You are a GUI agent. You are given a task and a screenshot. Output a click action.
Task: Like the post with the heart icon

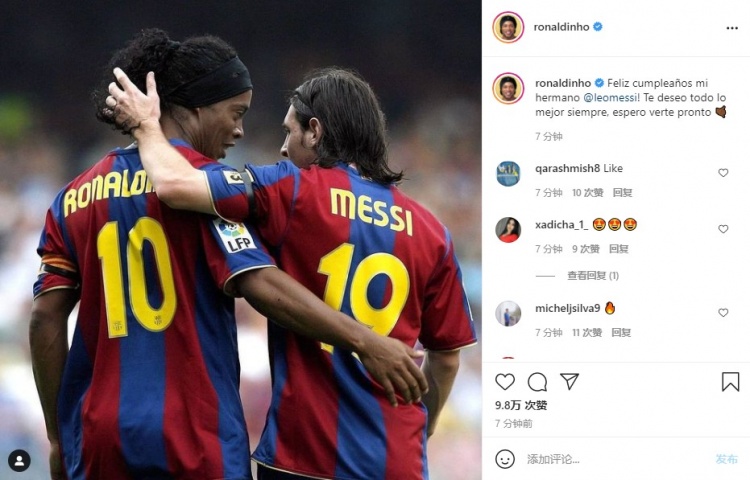click(x=505, y=382)
